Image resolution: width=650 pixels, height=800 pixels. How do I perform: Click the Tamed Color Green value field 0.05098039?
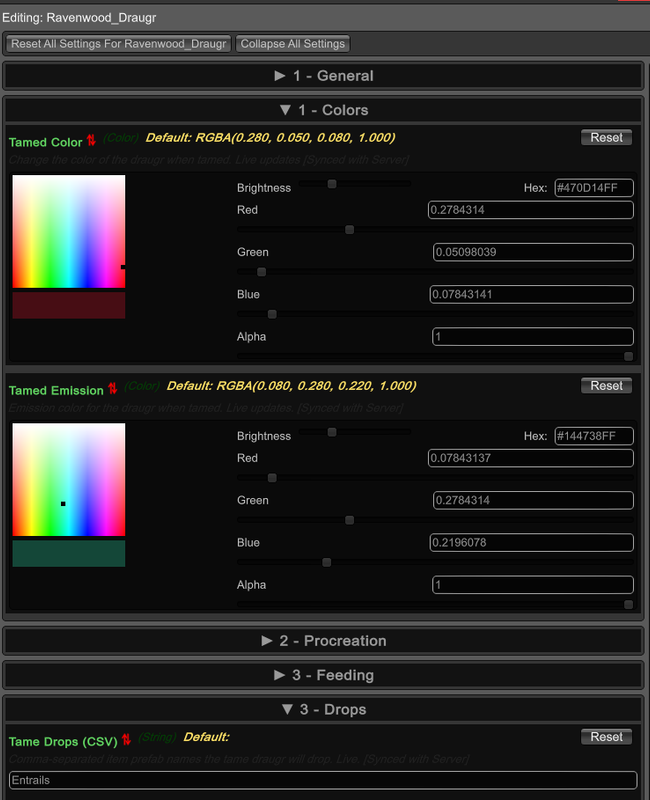pos(533,252)
